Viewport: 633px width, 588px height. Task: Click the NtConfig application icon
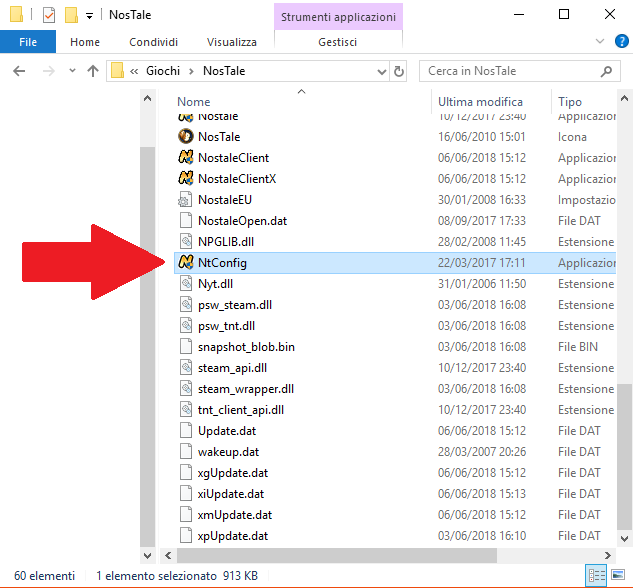coord(186,262)
